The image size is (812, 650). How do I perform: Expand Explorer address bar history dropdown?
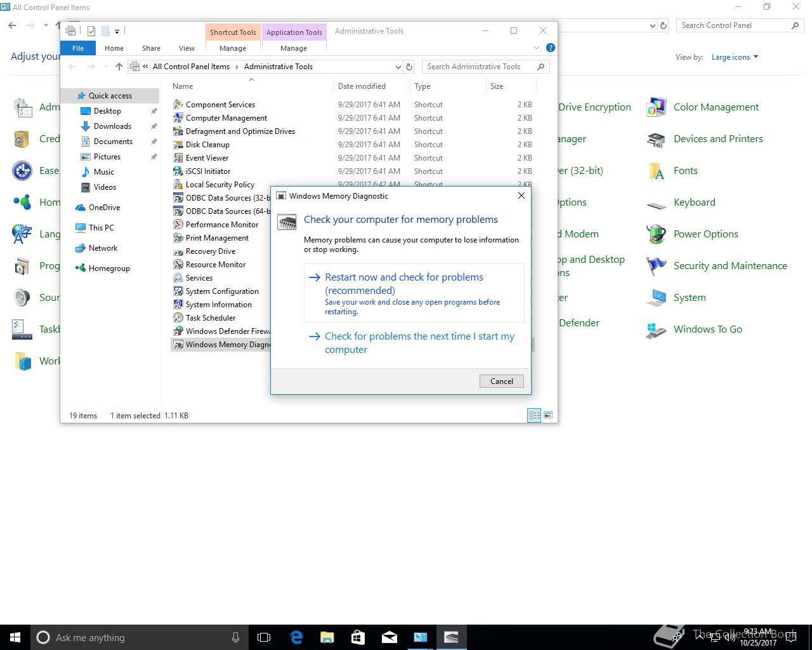pos(398,67)
